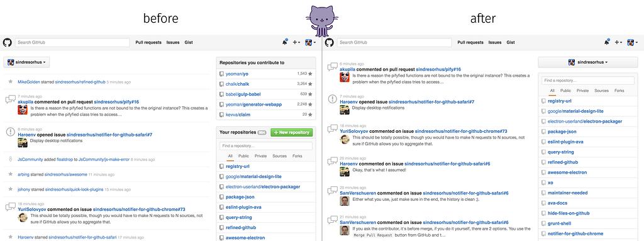Image resolution: width=644 pixels, height=241 pixels.
Task: Click the purple Octocat mascot at top
Action: point(322,19)
